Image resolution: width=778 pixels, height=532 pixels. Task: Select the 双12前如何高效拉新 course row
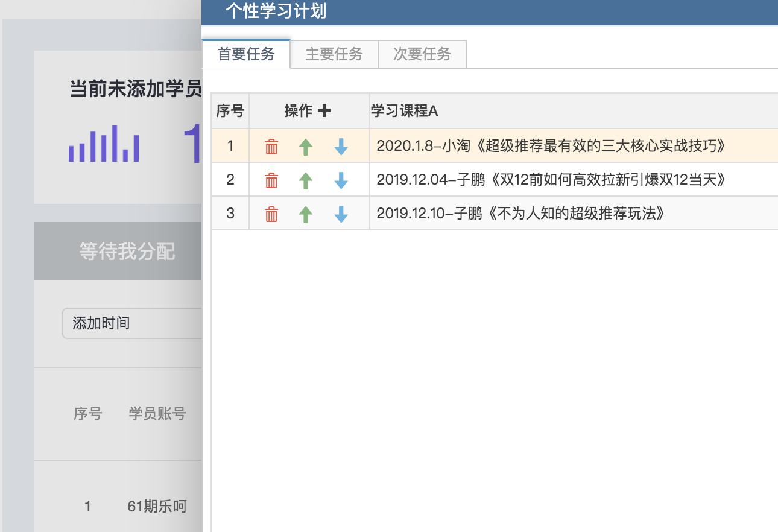[550, 180]
